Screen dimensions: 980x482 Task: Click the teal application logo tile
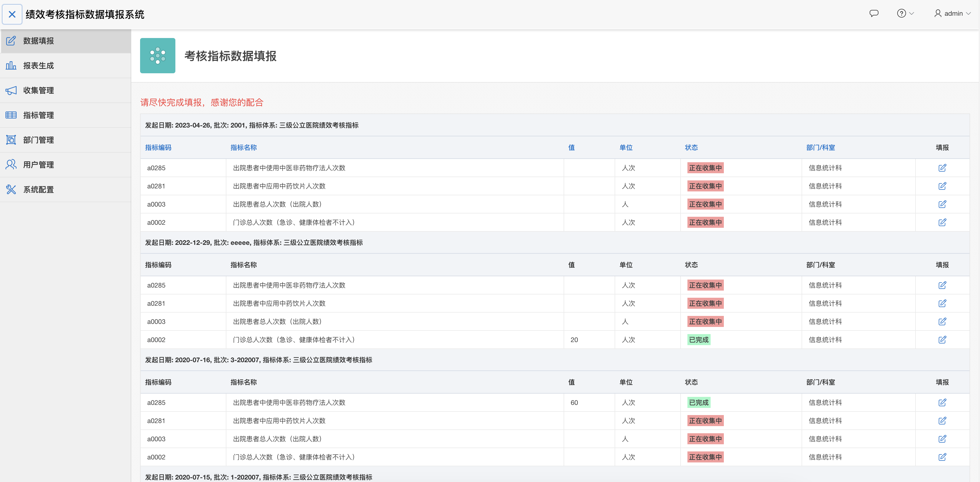click(157, 55)
